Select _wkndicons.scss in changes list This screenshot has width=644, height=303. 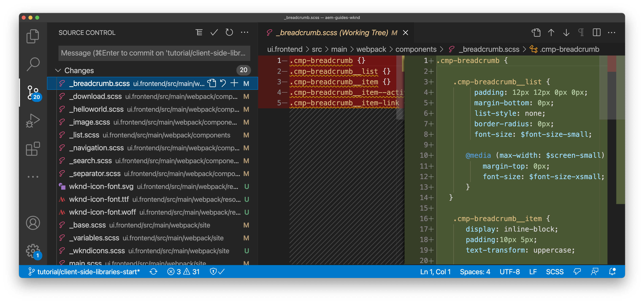153,251
